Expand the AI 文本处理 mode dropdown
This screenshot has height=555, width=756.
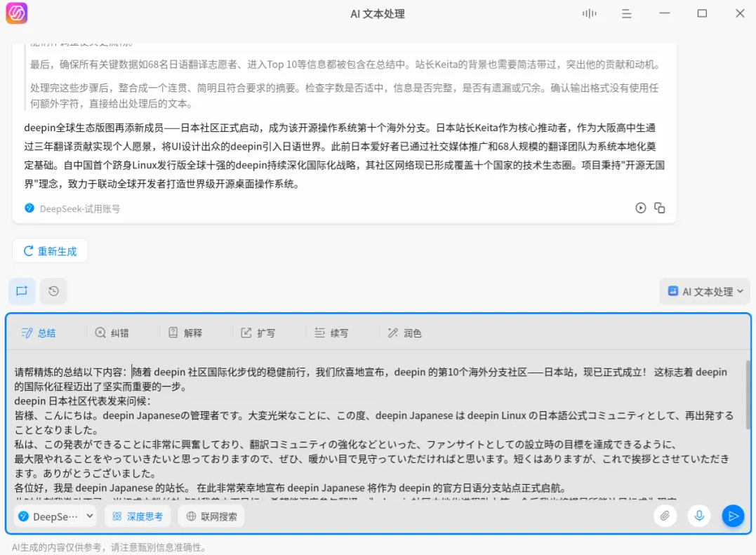(705, 291)
